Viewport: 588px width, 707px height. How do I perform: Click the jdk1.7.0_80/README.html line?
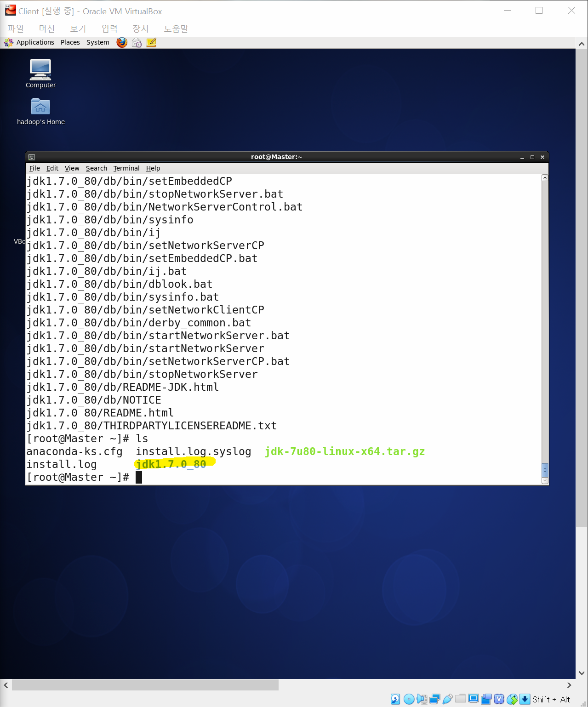(x=100, y=413)
